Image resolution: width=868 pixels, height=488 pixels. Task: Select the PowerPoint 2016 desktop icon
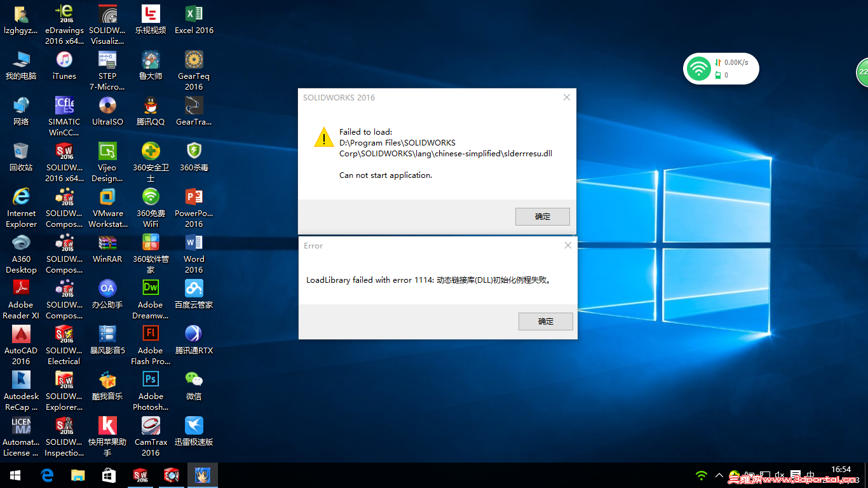point(194,208)
